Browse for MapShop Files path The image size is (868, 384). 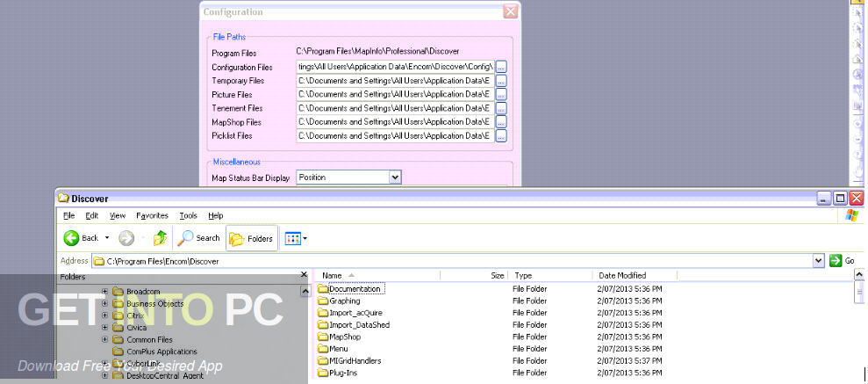pos(501,122)
